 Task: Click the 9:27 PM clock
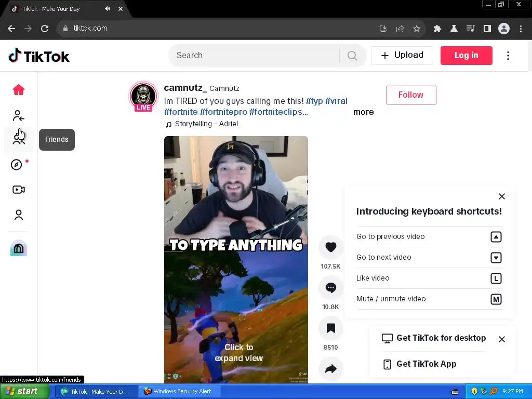(513, 392)
